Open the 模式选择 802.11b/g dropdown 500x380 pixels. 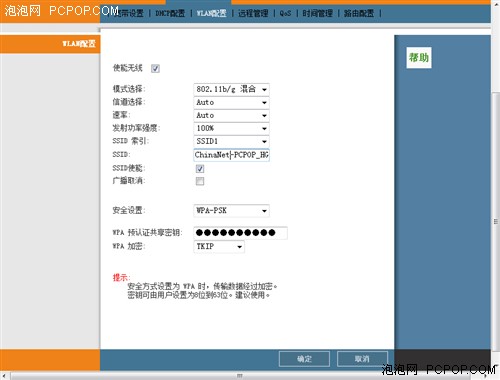point(231,89)
